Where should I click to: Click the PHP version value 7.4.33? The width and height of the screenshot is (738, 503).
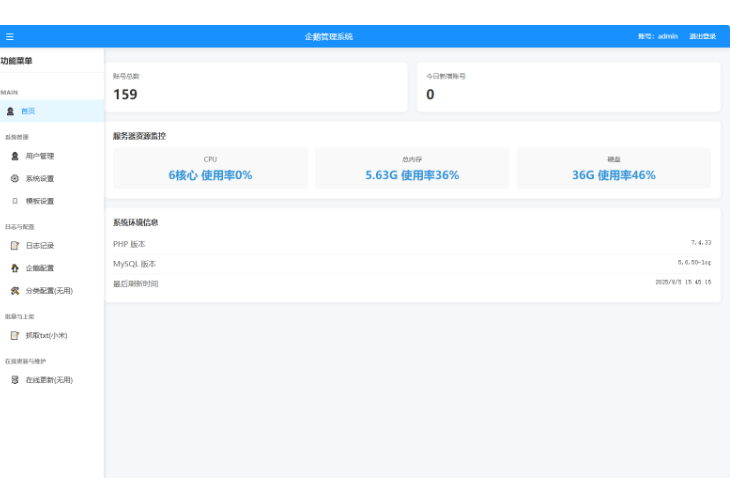coord(701,243)
